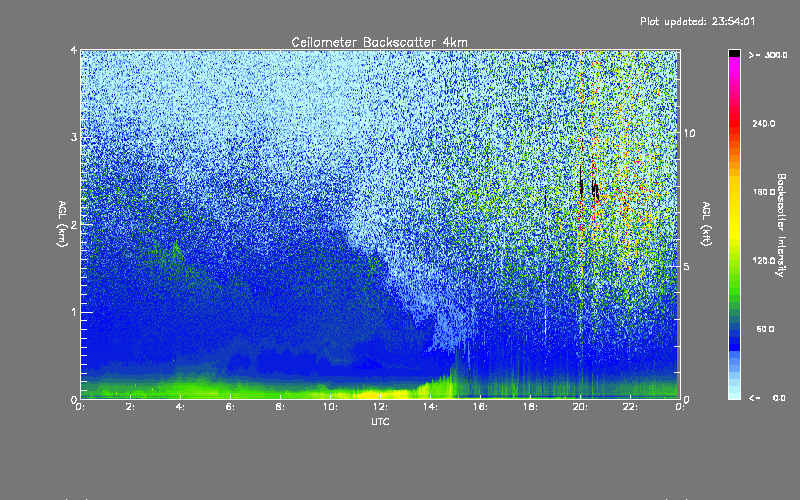
Task: Click the '2' km label on left axis
Action: tap(74, 224)
